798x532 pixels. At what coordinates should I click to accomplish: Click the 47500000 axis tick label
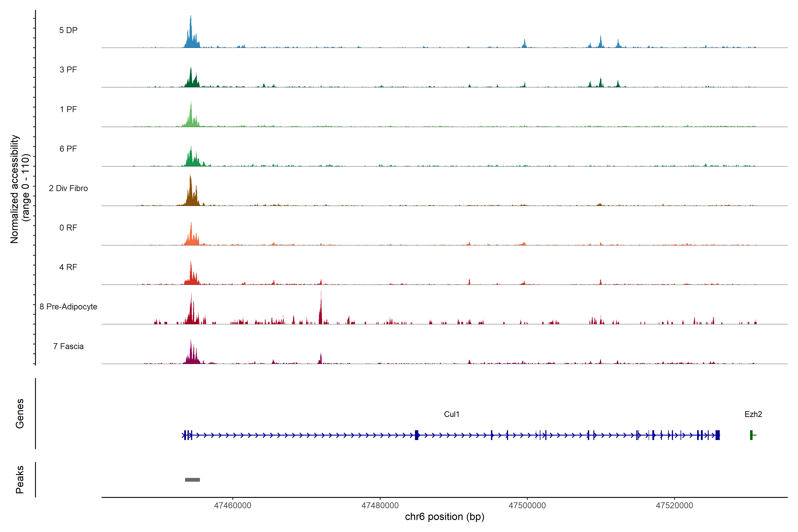click(x=527, y=505)
